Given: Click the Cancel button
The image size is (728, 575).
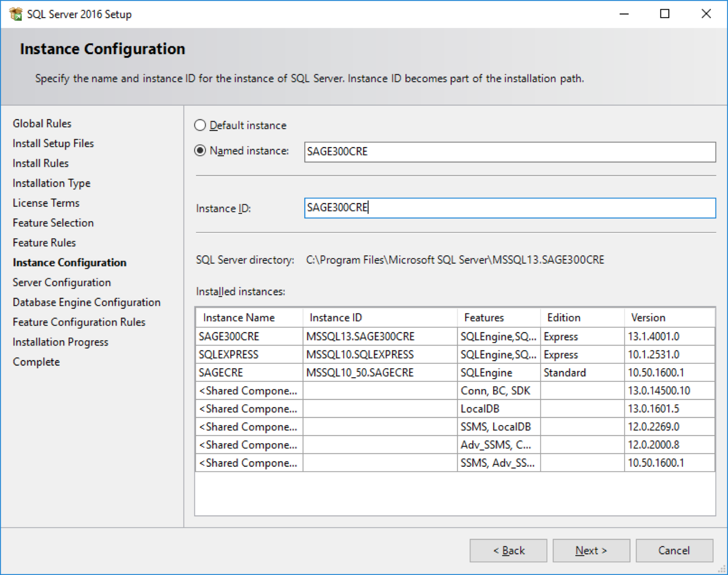Looking at the screenshot, I should 674,550.
